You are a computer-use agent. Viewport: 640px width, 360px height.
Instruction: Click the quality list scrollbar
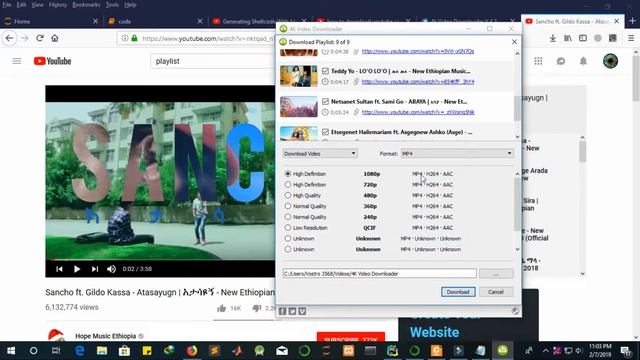[x=517, y=204]
